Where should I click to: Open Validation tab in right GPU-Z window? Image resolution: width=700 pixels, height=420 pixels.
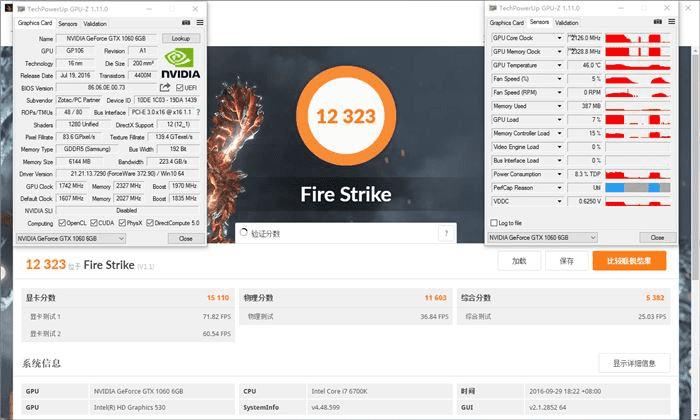567,22
